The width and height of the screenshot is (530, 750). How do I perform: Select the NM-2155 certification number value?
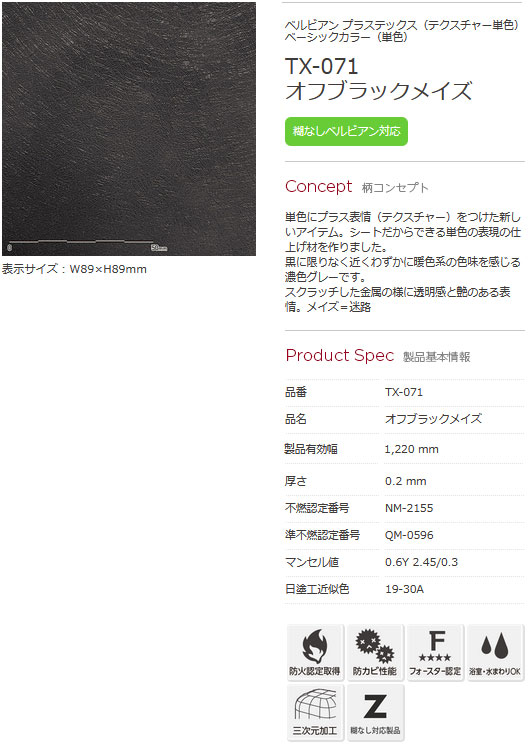coord(409,508)
